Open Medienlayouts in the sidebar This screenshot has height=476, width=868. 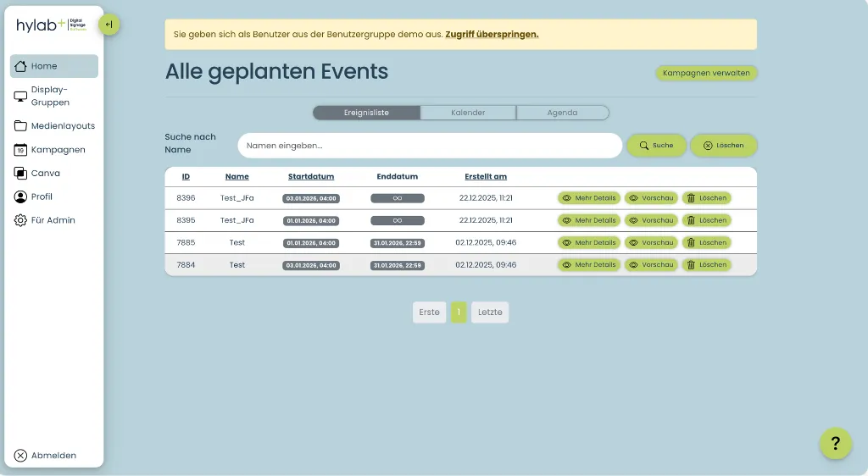pyautogui.click(x=53, y=125)
